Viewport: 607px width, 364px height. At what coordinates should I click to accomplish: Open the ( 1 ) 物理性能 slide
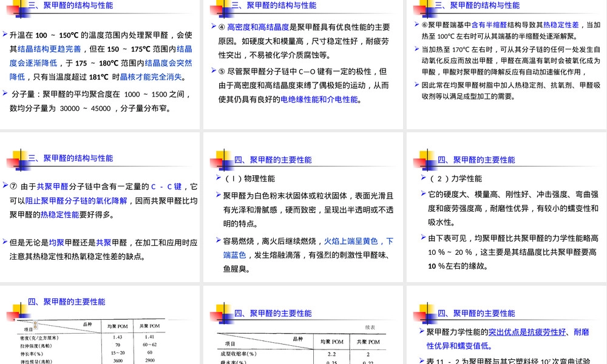tap(303, 207)
